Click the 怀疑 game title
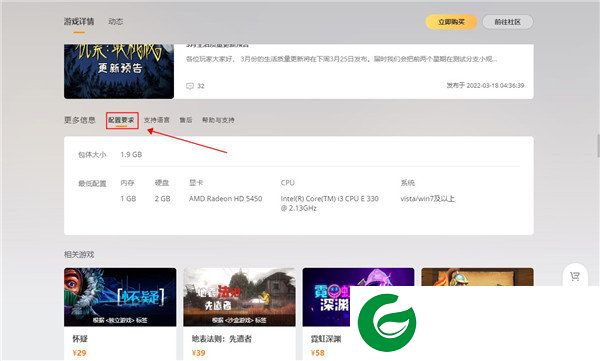Viewport: 600px width, 361px height. (x=80, y=339)
